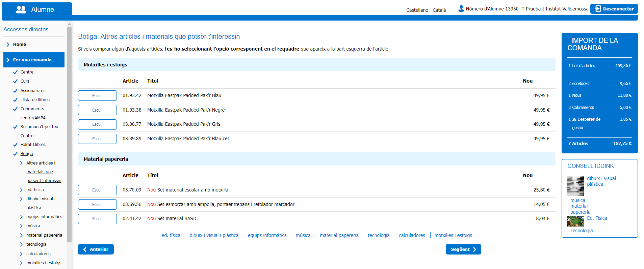Viewport: 644px width, 269px height.
Task: Click the Alumne users icon
Action: coord(21,9)
